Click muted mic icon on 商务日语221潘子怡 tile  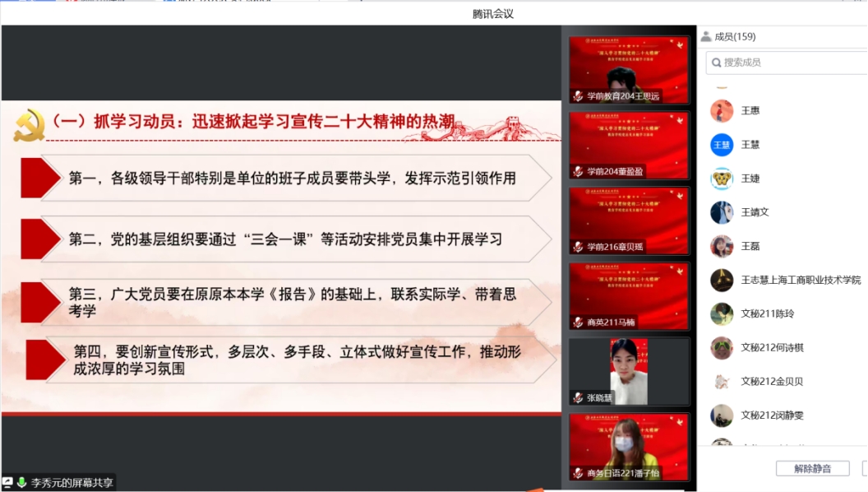pos(579,474)
